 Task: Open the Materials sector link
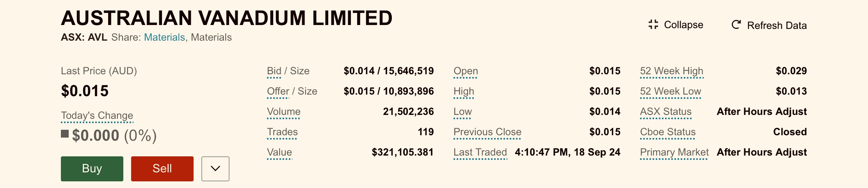pyautogui.click(x=164, y=37)
